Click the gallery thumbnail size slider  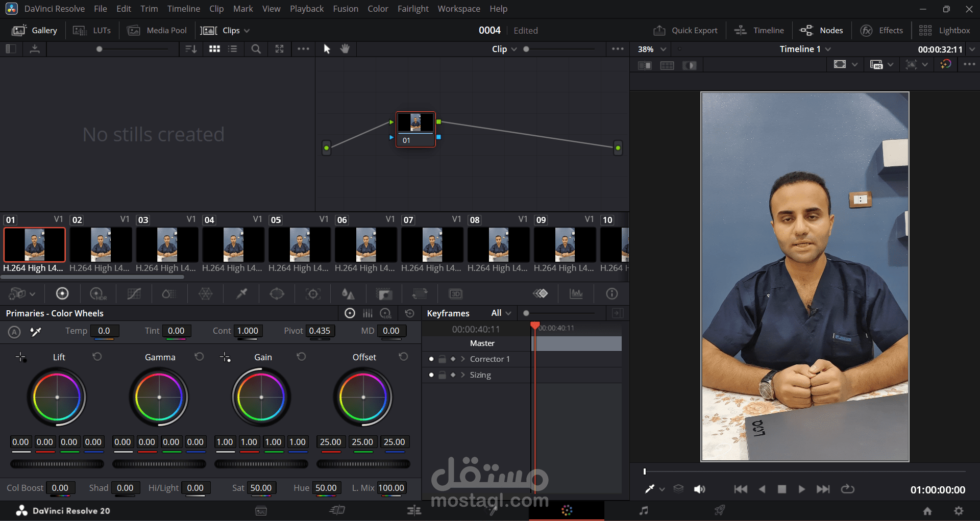(133, 49)
